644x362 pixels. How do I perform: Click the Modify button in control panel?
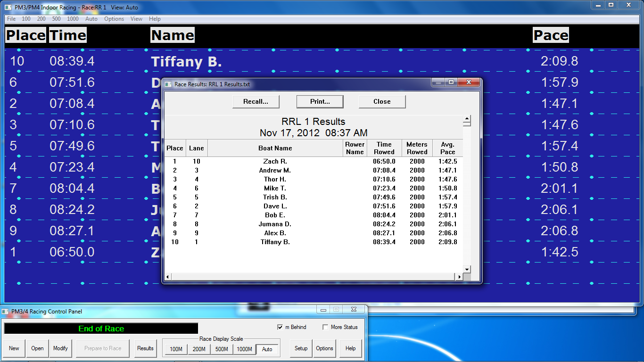60,348
